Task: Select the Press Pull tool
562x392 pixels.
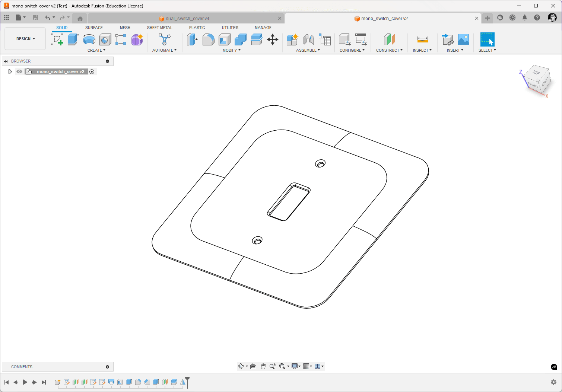Action: coord(192,39)
